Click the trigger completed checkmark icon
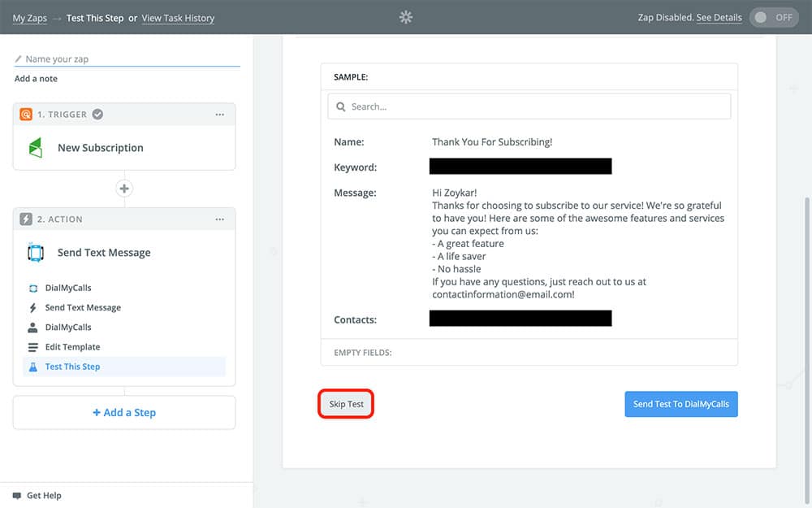 point(97,115)
